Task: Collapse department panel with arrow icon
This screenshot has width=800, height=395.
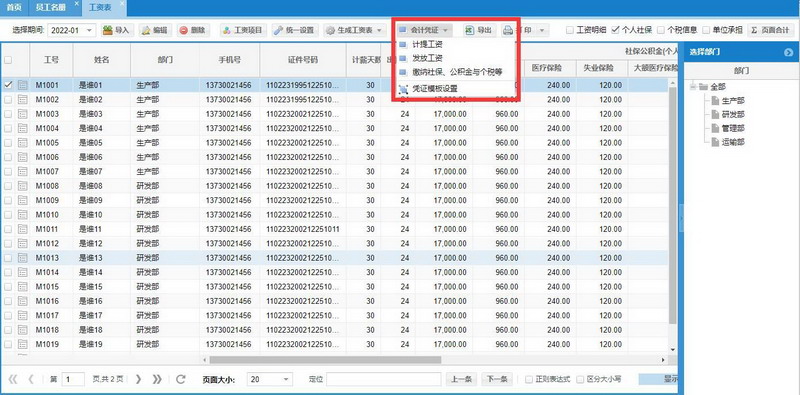Action: point(788,52)
